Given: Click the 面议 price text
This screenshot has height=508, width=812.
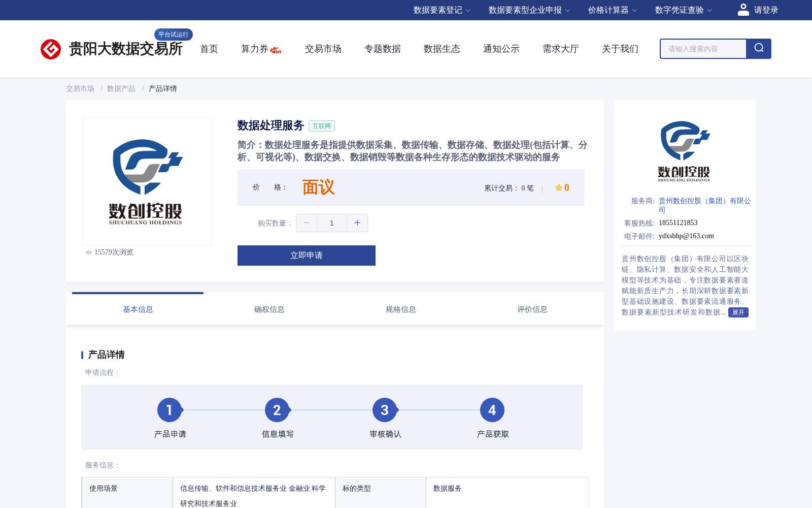Looking at the screenshot, I should 318,187.
